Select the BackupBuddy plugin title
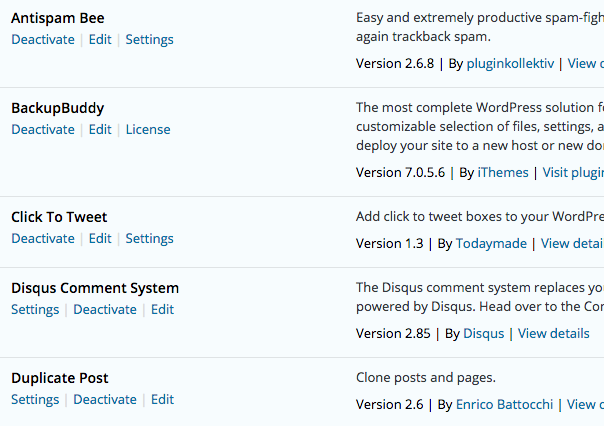 click(x=58, y=109)
